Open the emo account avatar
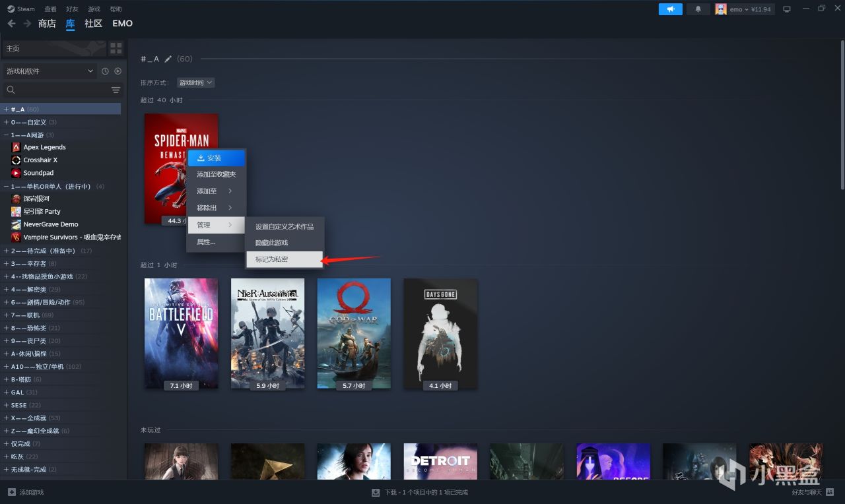Viewport: 845px width, 504px height. (721, 9)
